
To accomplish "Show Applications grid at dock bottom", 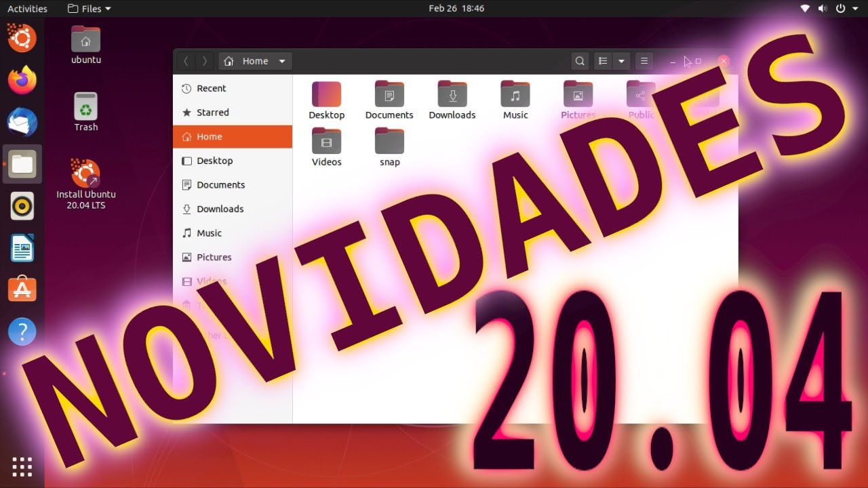I will click(22, 467).
